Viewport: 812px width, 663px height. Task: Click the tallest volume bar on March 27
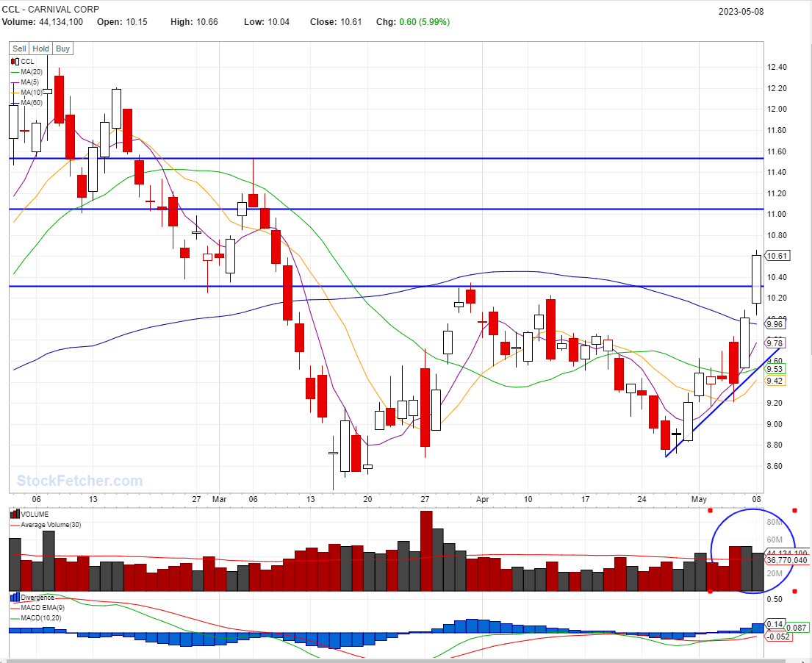tap(426, 551)
